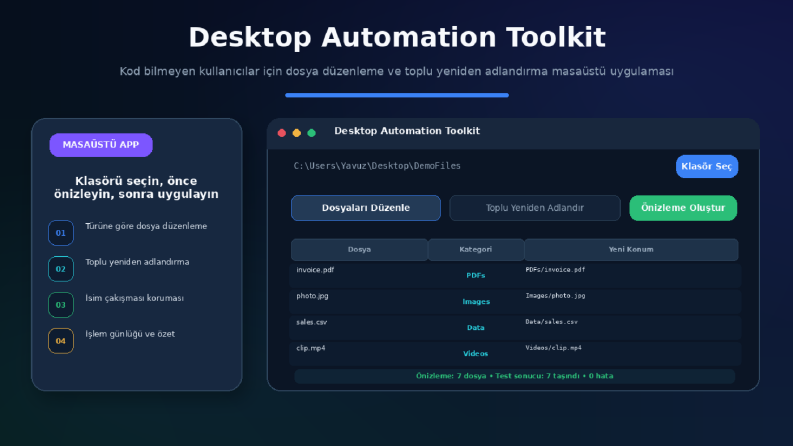
Task: Click the Kategori column header
Action: click(x=475, y=249)
